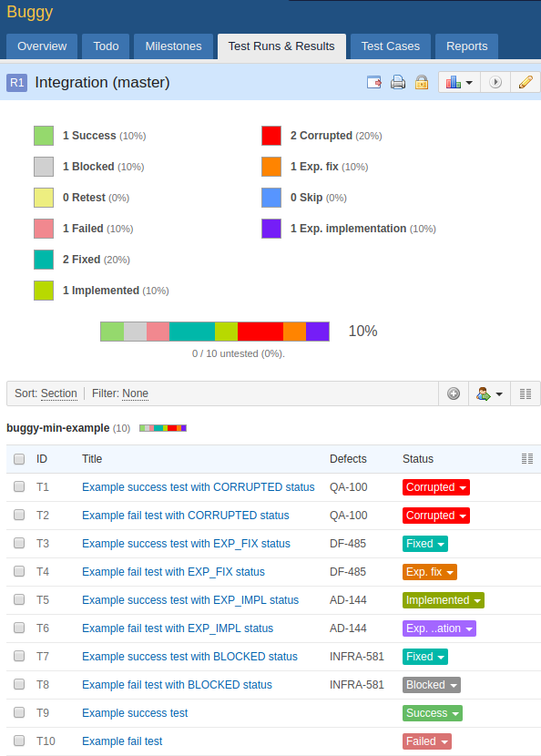Open the Test Cases tab
Image resolution: width=541 pixels, height=756 pixels.
(x=391, y=46)
